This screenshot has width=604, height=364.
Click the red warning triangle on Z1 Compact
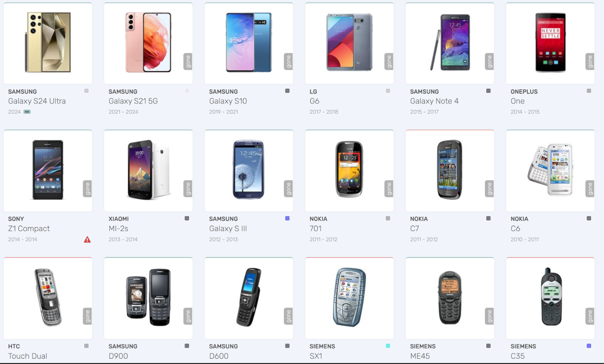[x=87, y=239]
